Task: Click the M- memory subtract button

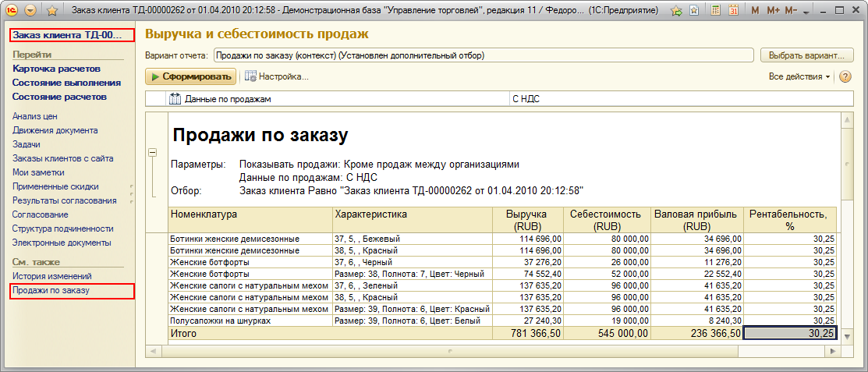Action: [791, 10]
